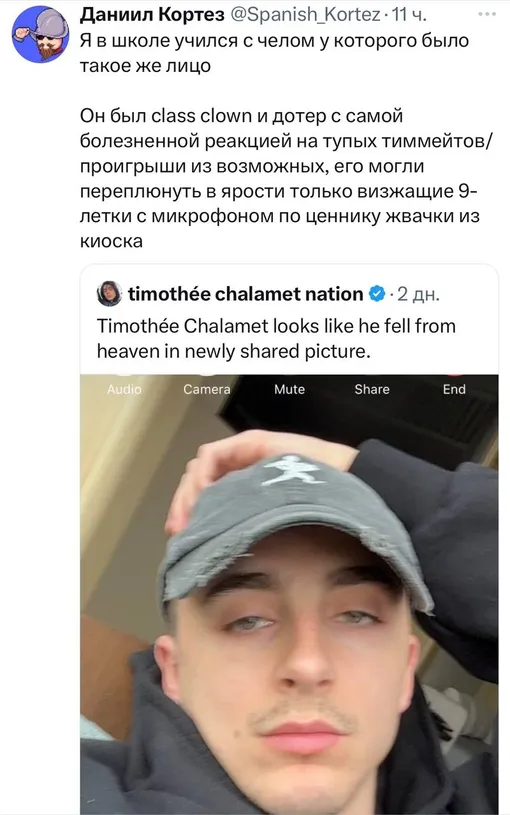510x815 pixels.
Task: Click the Audio control in video call
Action: click(124, 389)
